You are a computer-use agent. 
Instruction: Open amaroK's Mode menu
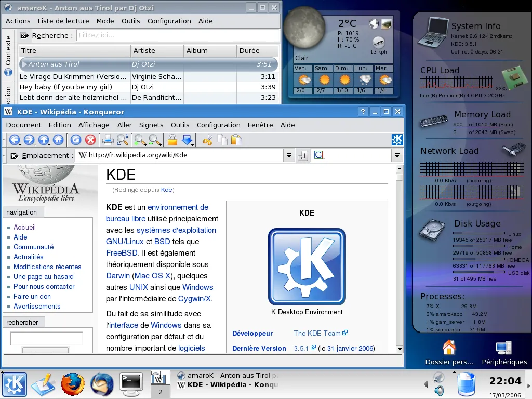[x=105, y=21]
